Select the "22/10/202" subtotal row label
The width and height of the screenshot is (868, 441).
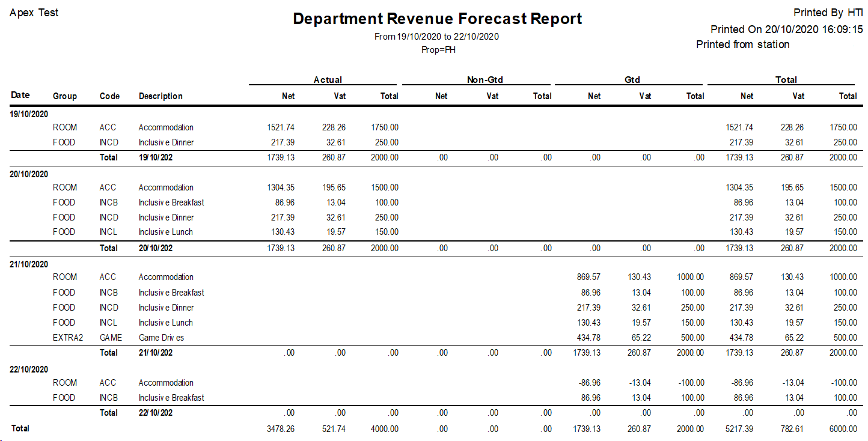click(156, 413)
